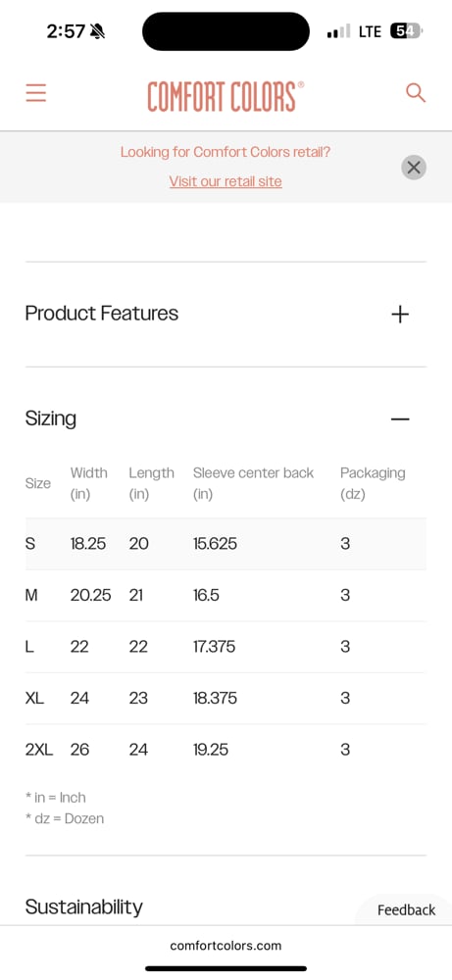The image size is (452, 980).
Task: Collapse Sizing section with minus icon
Action: (400, 418)
